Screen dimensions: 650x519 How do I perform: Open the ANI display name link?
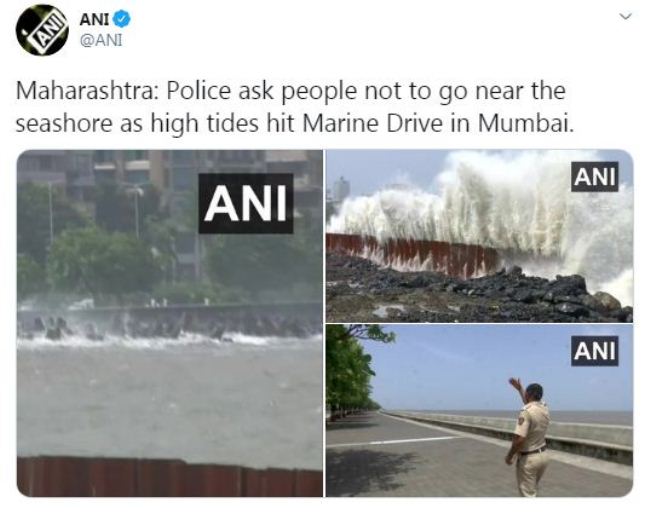coord(94,19)
